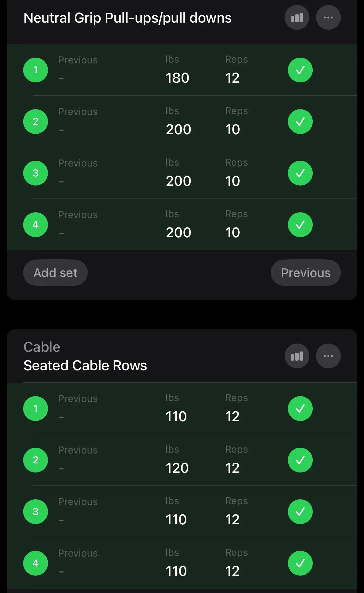
Task: Edit the 180 lbs weight field
Action: [x=177, y=78]
